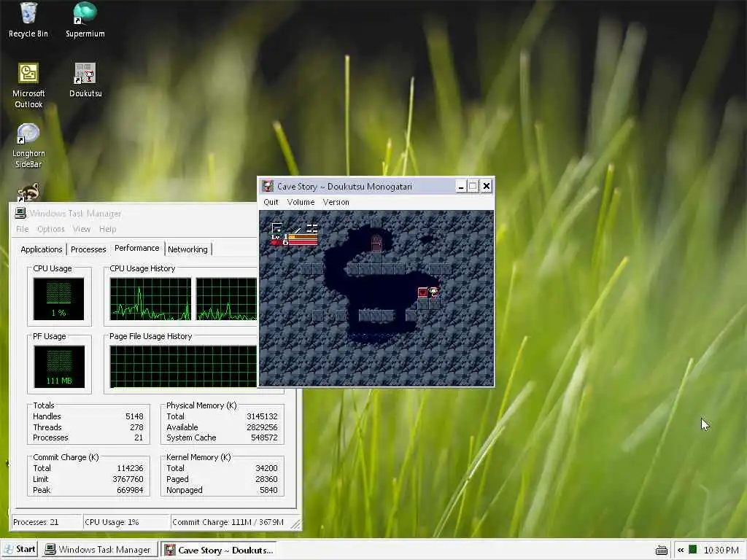Open Task Manager Help menu

(108, 229)
